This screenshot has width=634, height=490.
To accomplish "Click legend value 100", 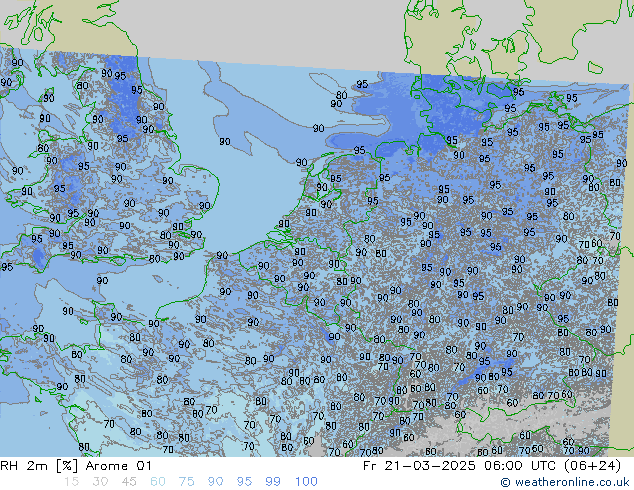I will click(306, 482).
